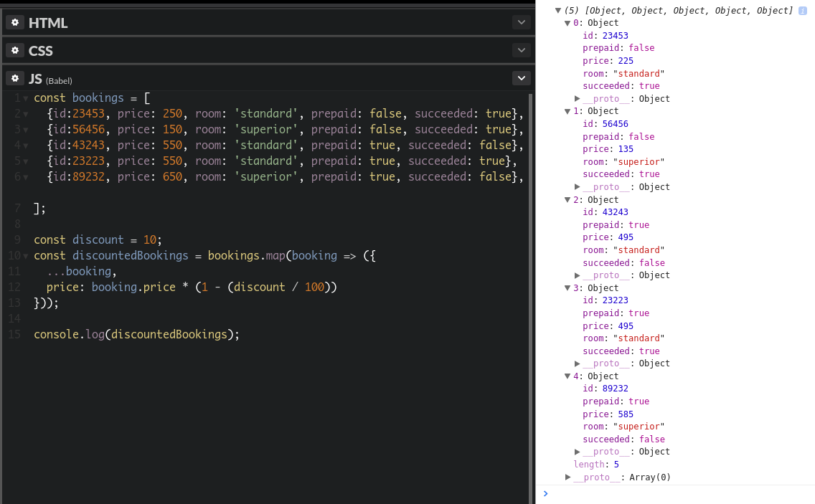Click the info icon beside array summary
815x504 pixels.
[x=803, y=10]
